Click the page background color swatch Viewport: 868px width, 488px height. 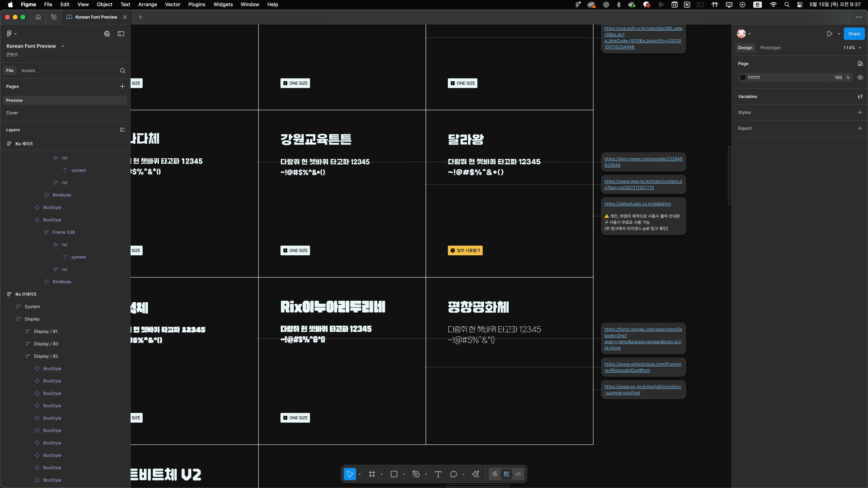743,77
